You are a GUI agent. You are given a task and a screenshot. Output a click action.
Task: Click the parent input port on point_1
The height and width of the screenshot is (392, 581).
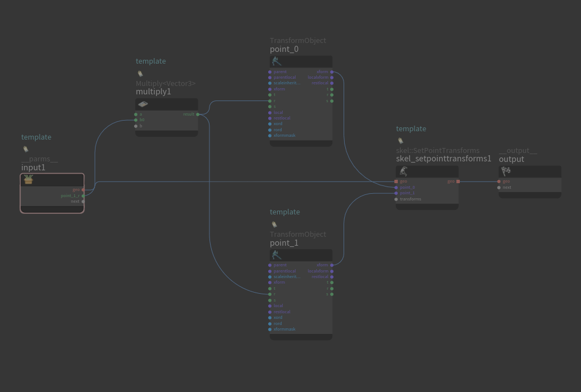[270, 265]
